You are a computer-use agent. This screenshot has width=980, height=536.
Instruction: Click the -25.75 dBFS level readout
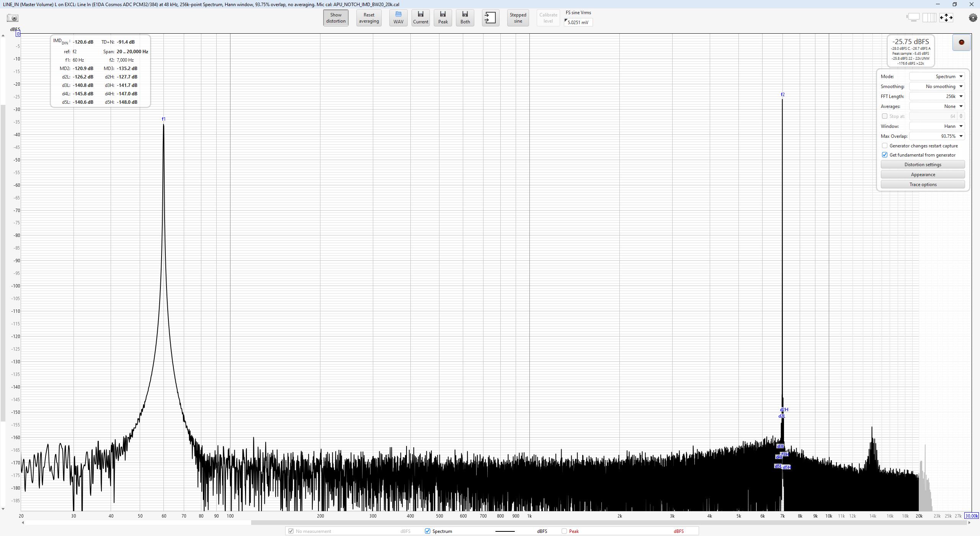pyautogui.click(x=910, y=41)
